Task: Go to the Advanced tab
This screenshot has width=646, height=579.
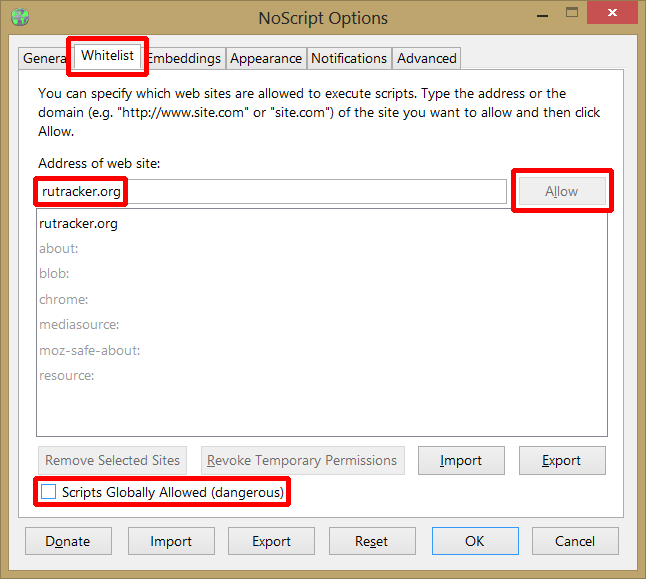Action: pyautogui.click(x=427, y=59)
